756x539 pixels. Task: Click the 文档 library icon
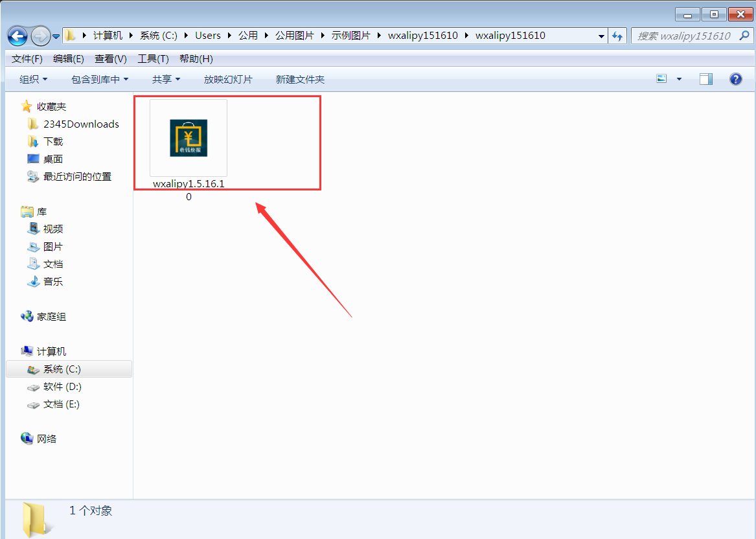[33, 264]
